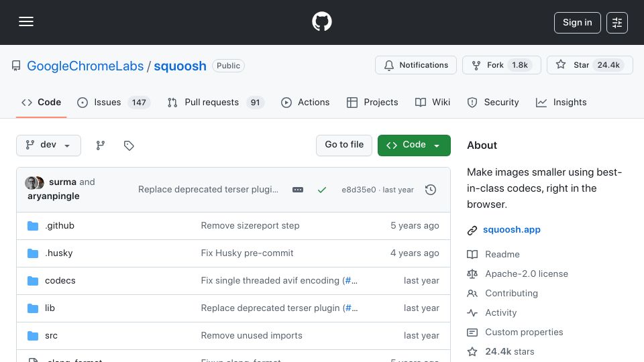Click the Public visibility label
The image size is (644, 362).
point(228,66)
